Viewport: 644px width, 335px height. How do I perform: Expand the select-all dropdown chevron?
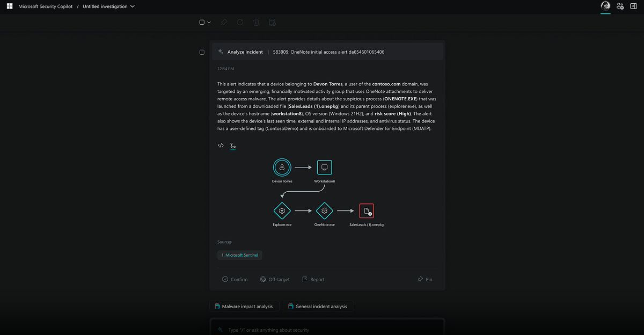click(209, 22)
